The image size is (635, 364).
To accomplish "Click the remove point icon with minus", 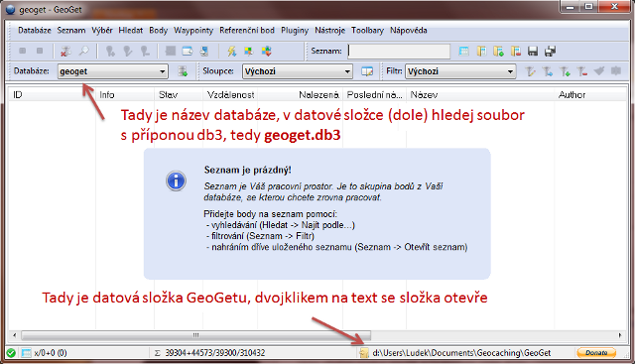I will click(x=145, y=51).
